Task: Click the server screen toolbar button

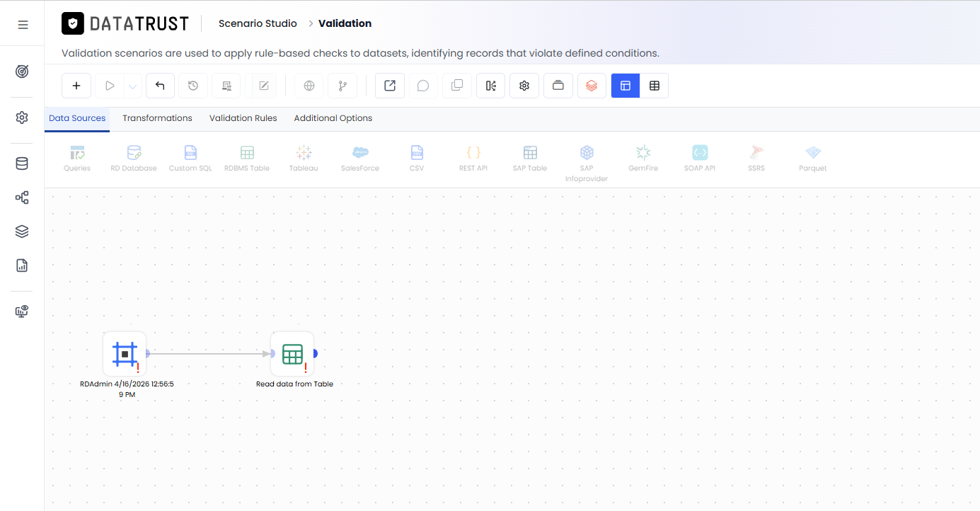Action: pyautogui.click(x=226, y=86)
